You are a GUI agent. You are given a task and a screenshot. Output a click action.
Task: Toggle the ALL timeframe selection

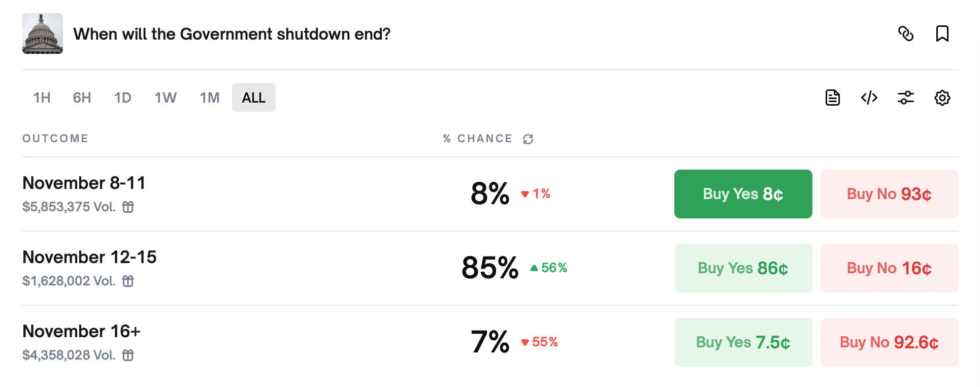coord(253,98)
